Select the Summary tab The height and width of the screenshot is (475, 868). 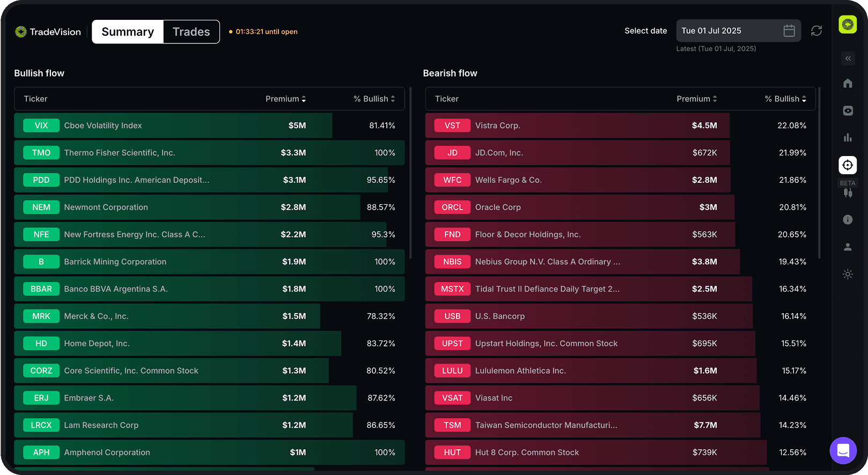[x=128, y=32]
